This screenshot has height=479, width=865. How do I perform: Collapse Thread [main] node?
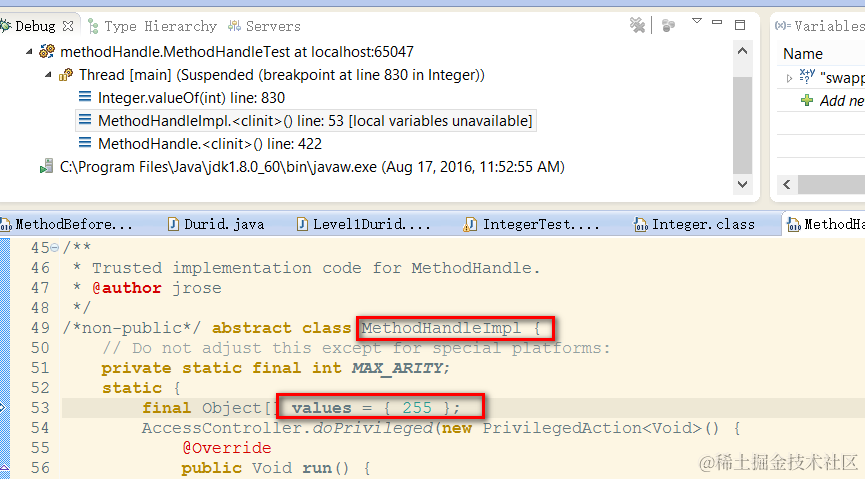tap(48, 74)
